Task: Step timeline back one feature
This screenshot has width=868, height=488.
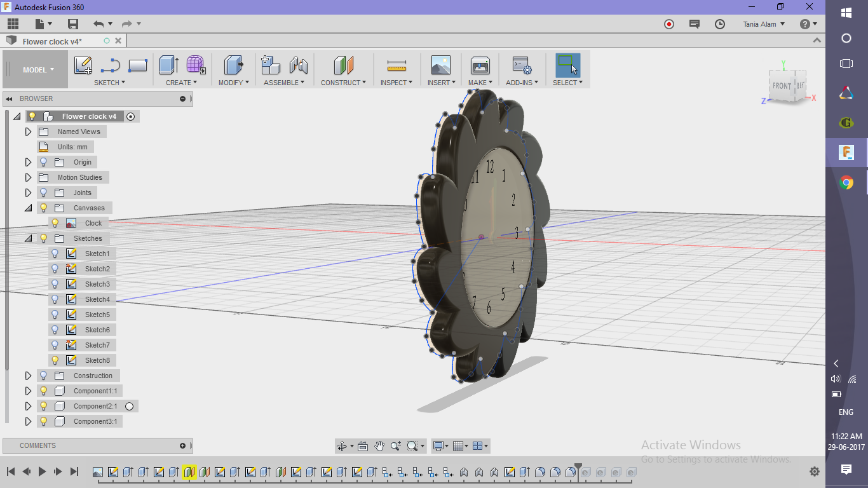Action: (x=27, y=471)
